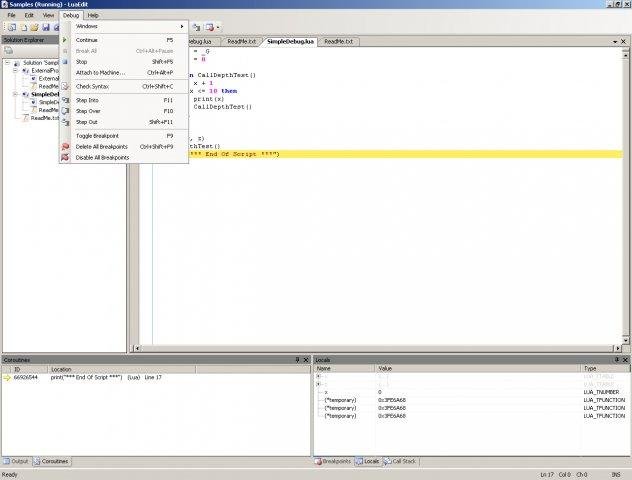
Task: Select bottom-level ReadMe.txt in solution tree
Action: click(44, 118)
